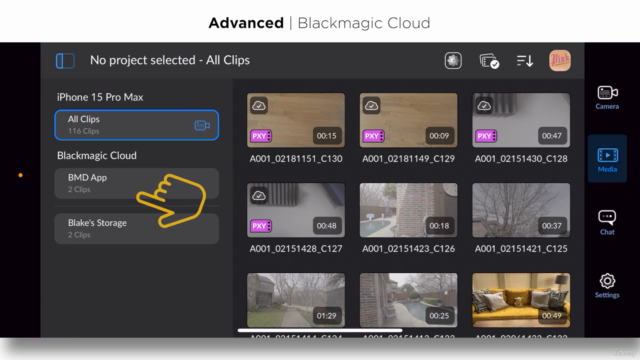Open the sort order icon
The image size is (640, 360).
tap(524, 61)
